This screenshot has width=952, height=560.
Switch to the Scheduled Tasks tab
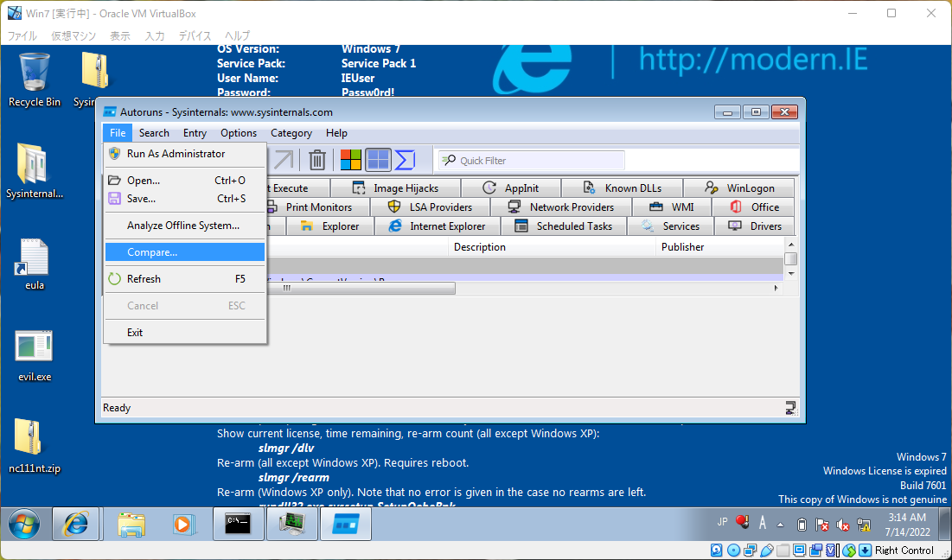click(x=564, y=226)
